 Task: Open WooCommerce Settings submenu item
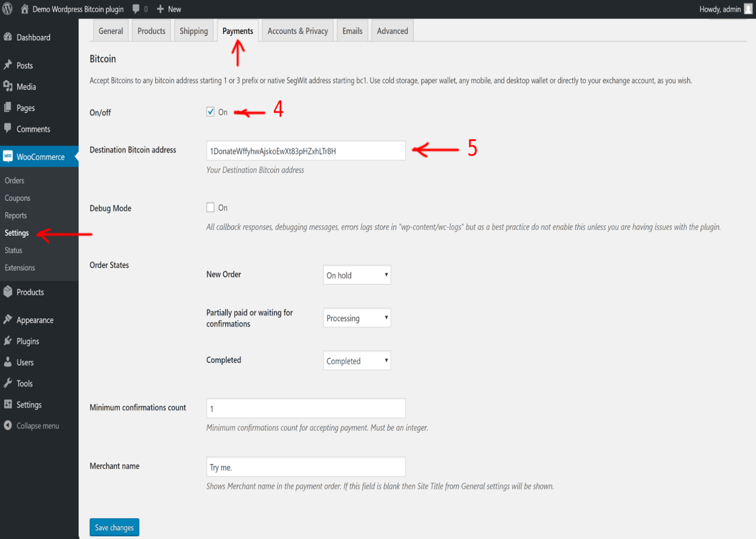(17, 233)
